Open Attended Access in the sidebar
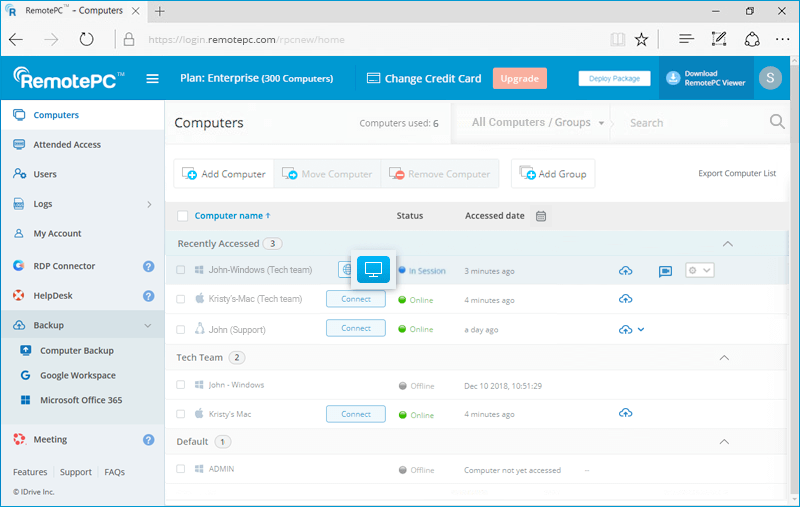This screenshot has width=800, height=507. pyautogui.click(x=67, y=145)
